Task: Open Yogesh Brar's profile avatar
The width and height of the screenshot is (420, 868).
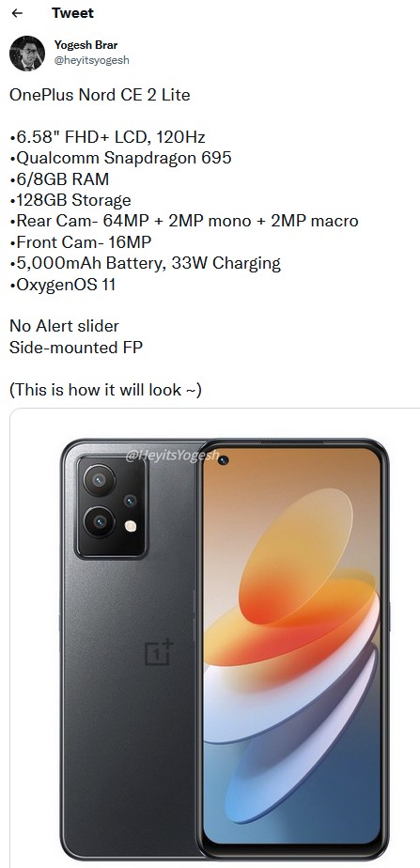Action: click(27, 54)
